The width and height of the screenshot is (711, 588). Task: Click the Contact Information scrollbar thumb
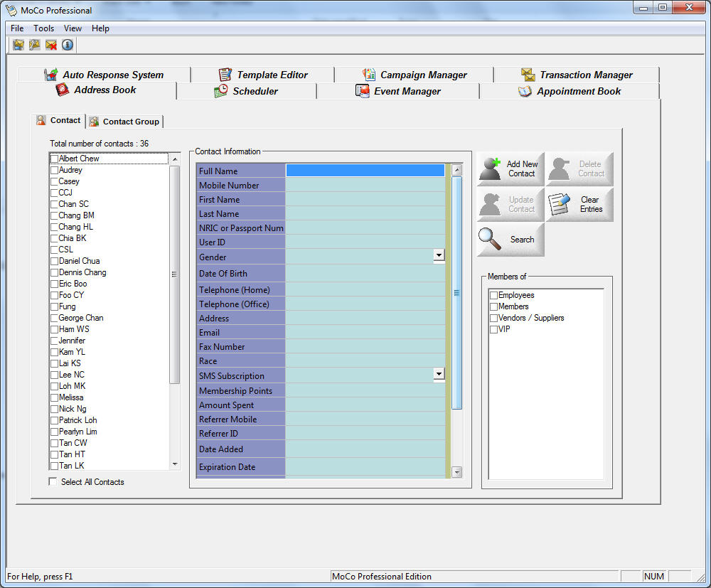pos(457,293)
